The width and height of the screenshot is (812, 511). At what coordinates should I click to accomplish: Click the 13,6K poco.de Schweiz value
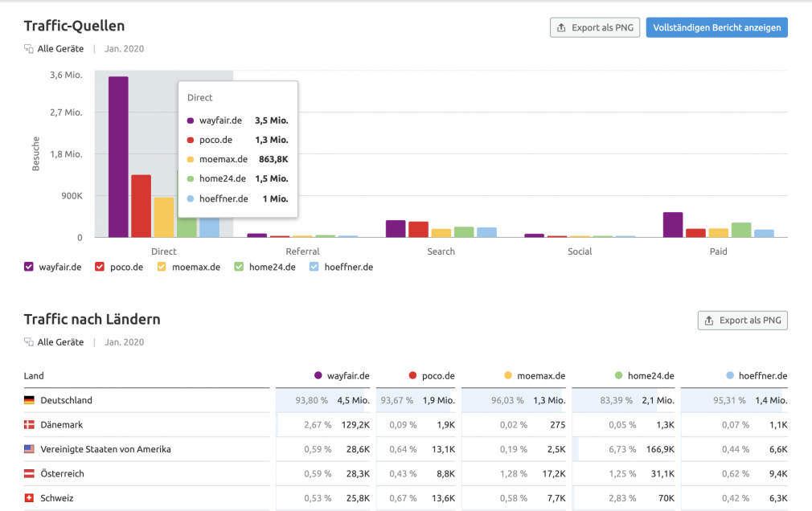point(443,498)
